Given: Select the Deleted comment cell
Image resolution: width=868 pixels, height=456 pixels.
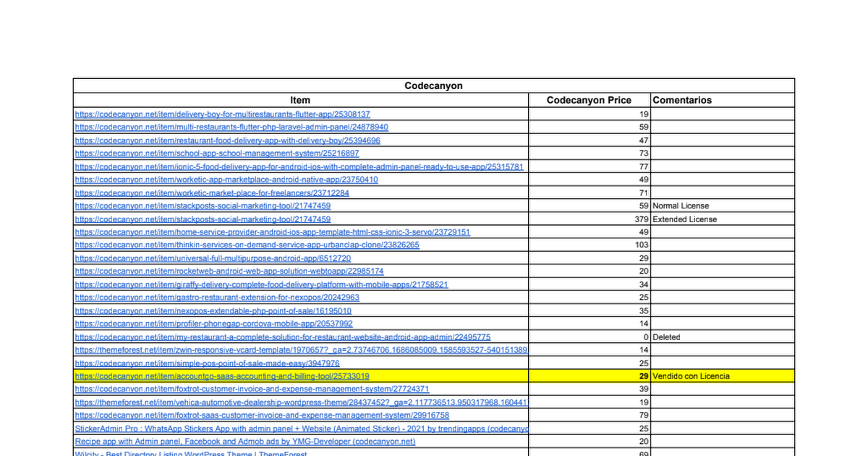Looking at the screenshot, I should pos(723,337).
